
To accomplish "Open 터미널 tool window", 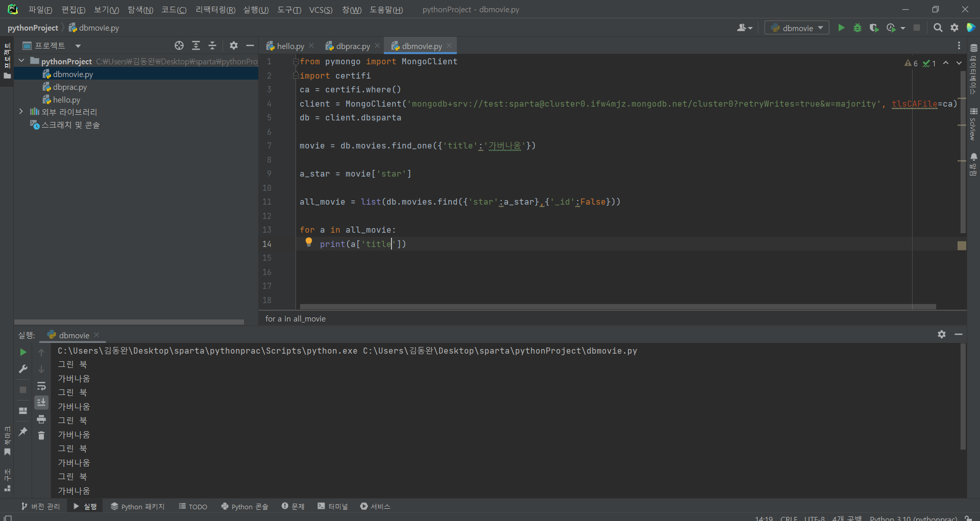I will (332, 506).
